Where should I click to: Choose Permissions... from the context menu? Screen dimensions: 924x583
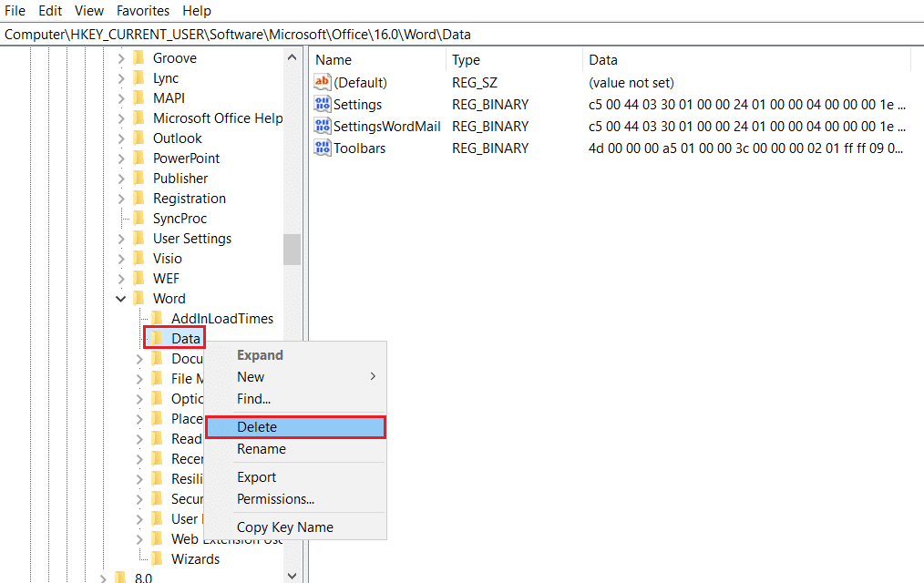pos(296,499)
